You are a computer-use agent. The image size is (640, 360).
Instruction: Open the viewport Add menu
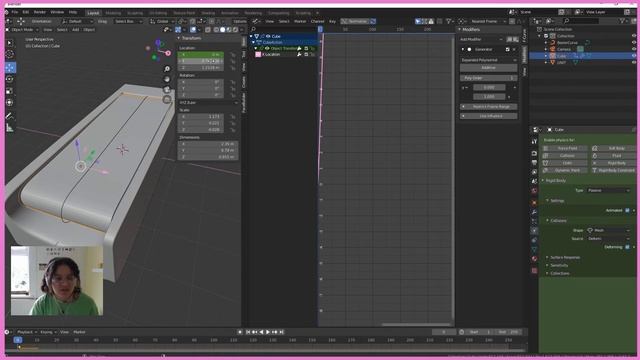(76, 30)
